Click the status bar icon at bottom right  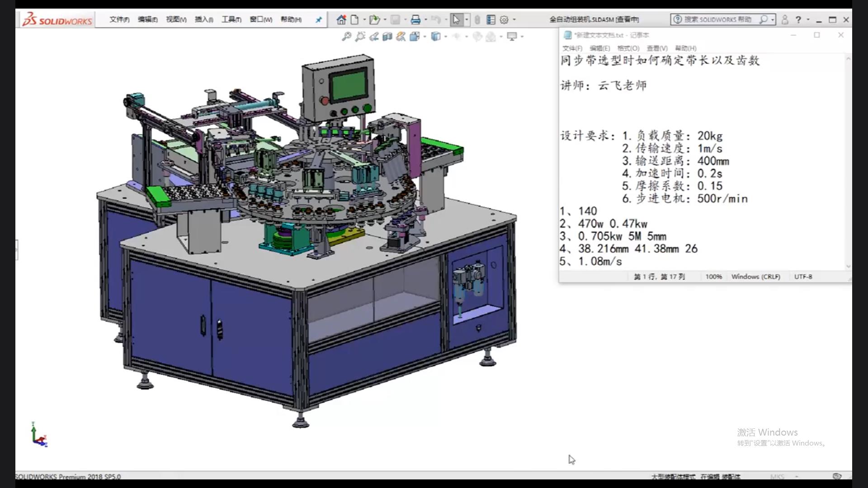click(837, 476)
